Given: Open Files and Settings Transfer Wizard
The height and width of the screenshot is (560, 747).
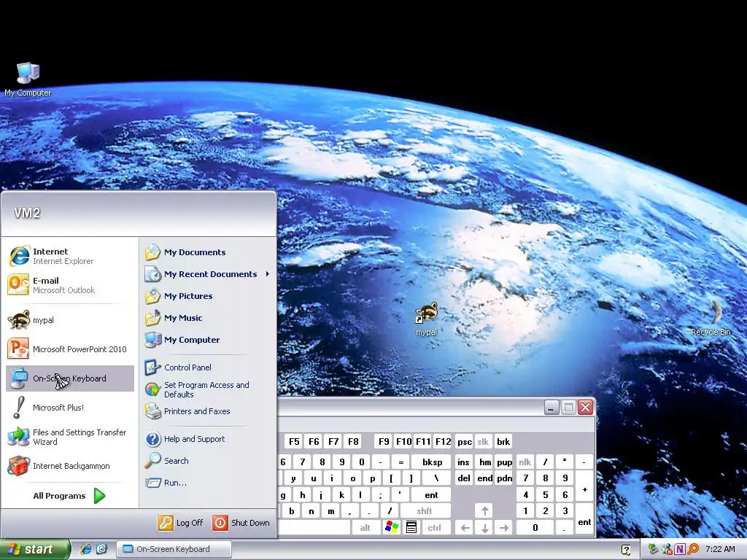Looking at the screenshot, I should point(70,437).
